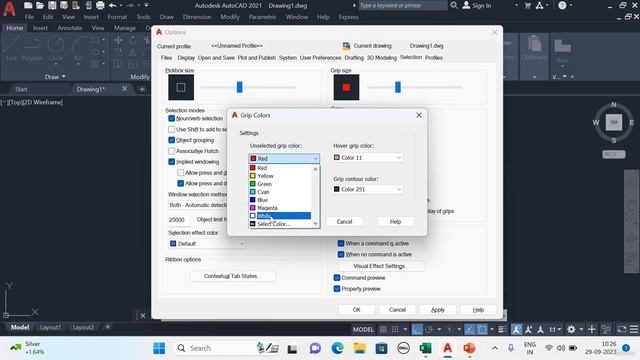640x360 pixels.
Task: Click Apply in the Options dialog
Action: pyautogui.click(x=438, y=310)
